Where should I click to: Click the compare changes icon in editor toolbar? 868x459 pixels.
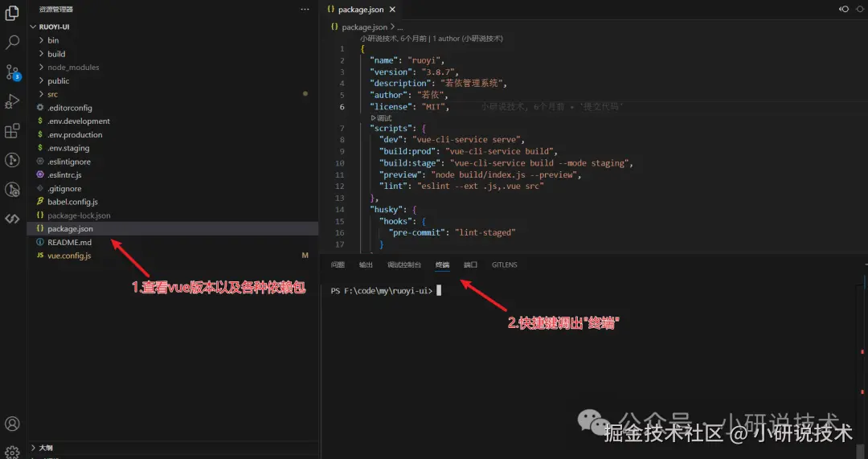click(844, 9)
